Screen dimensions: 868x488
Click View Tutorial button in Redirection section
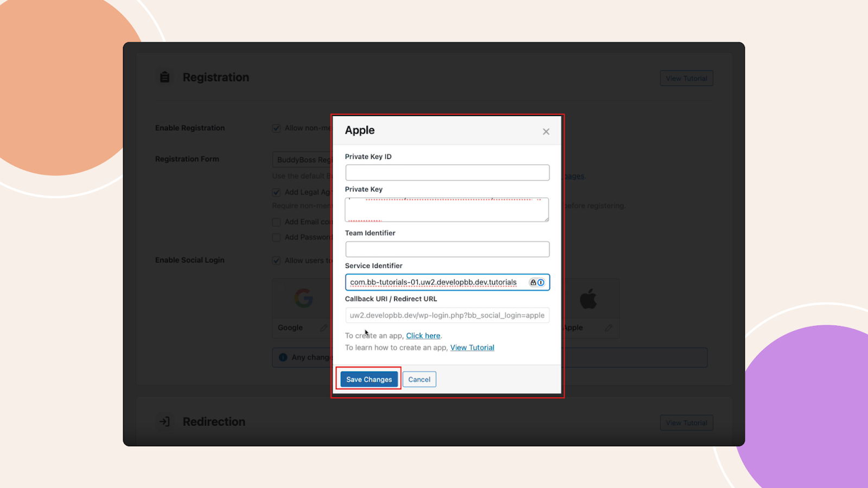pyautogui.click(x=686, y=422)
